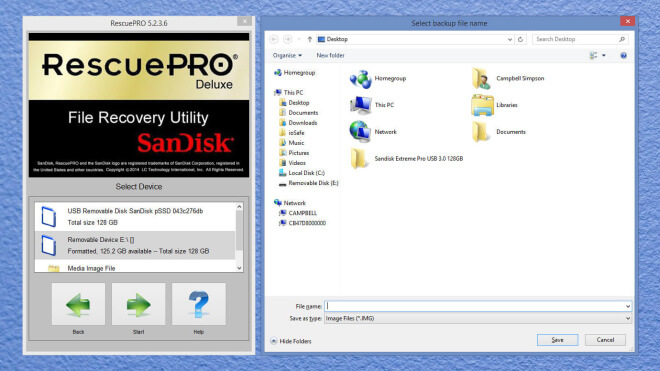
Task: Open the Homegroup item in file pane
Action: coord(378,79)
